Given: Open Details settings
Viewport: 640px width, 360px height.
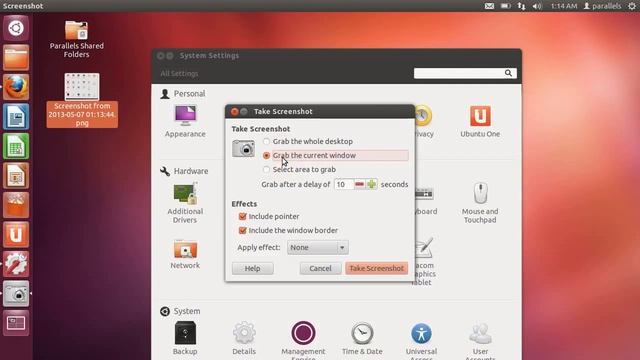Looking at the screenshot, I should coord(244,338).
